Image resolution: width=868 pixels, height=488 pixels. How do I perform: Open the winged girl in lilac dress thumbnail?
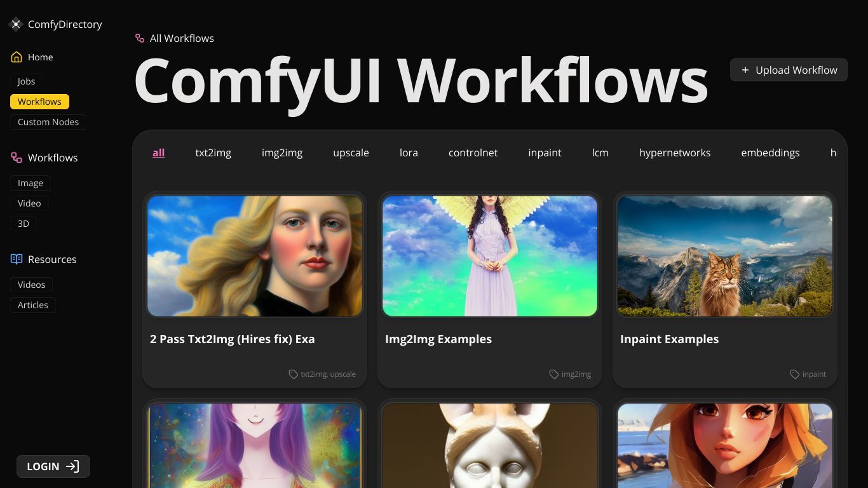point(490,256)
